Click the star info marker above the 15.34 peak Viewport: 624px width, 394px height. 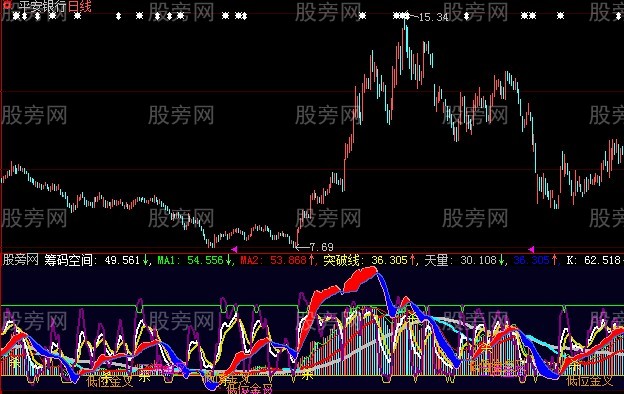(x=406, y=16)
